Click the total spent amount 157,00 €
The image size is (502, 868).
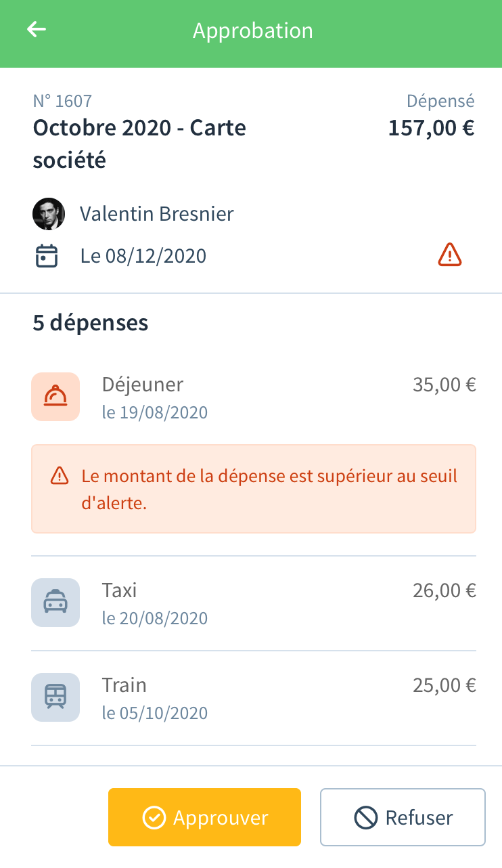pyautogui.click(x=432, y=127)
